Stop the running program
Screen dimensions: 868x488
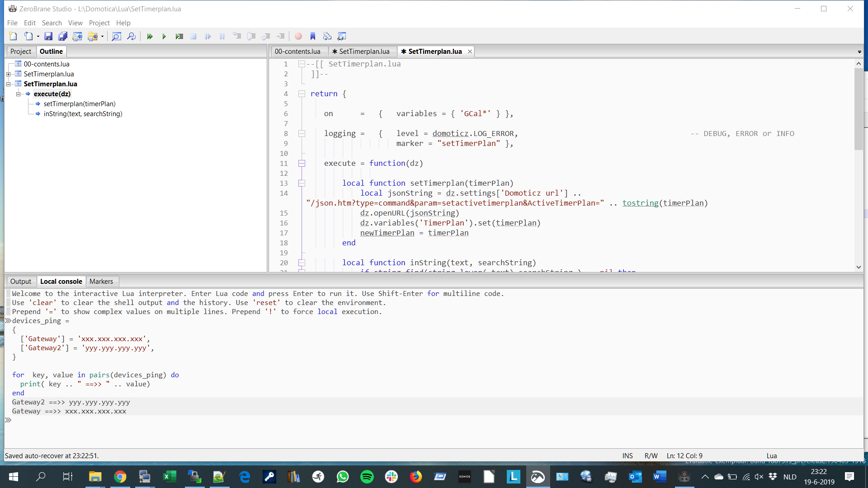click(193, 36)
